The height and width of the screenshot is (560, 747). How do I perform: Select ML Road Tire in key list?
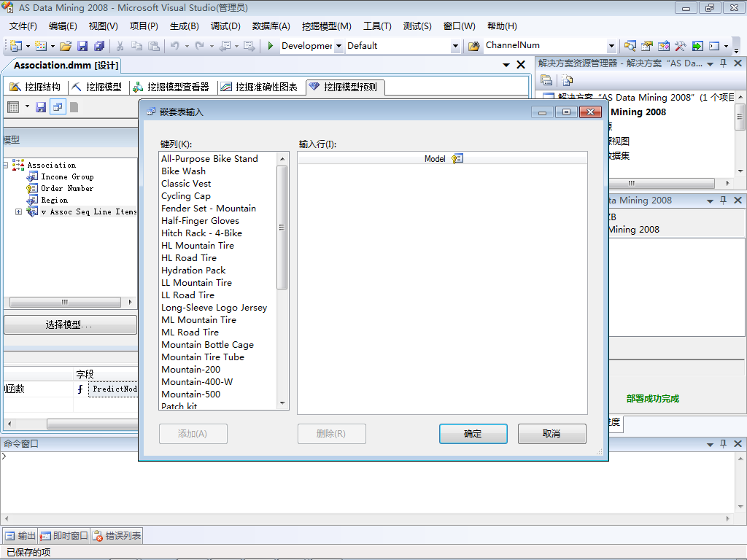coord(190,332)
